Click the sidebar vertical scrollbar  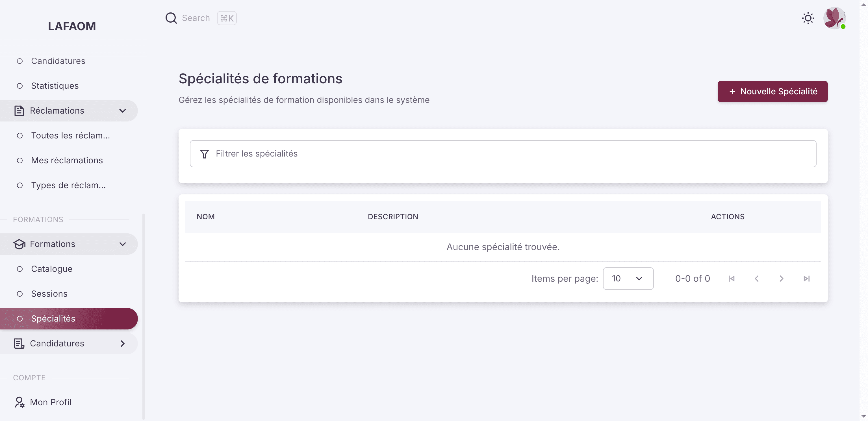144,316
